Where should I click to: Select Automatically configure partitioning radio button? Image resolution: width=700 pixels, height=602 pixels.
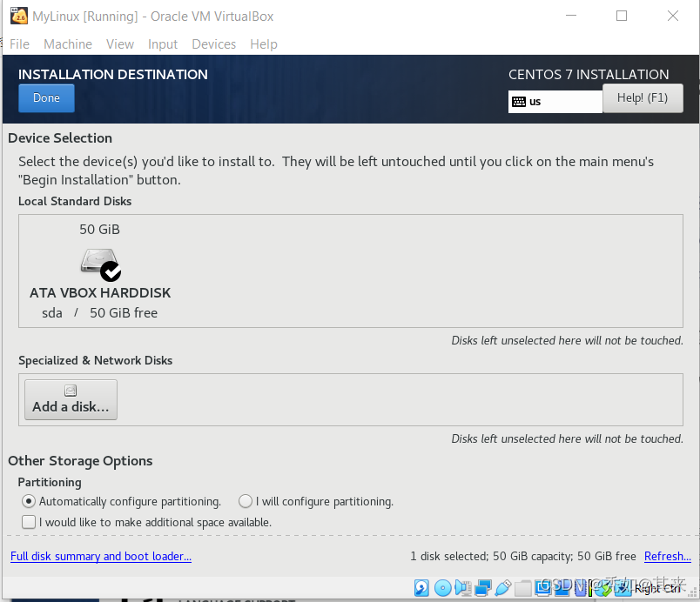(29, 501)
